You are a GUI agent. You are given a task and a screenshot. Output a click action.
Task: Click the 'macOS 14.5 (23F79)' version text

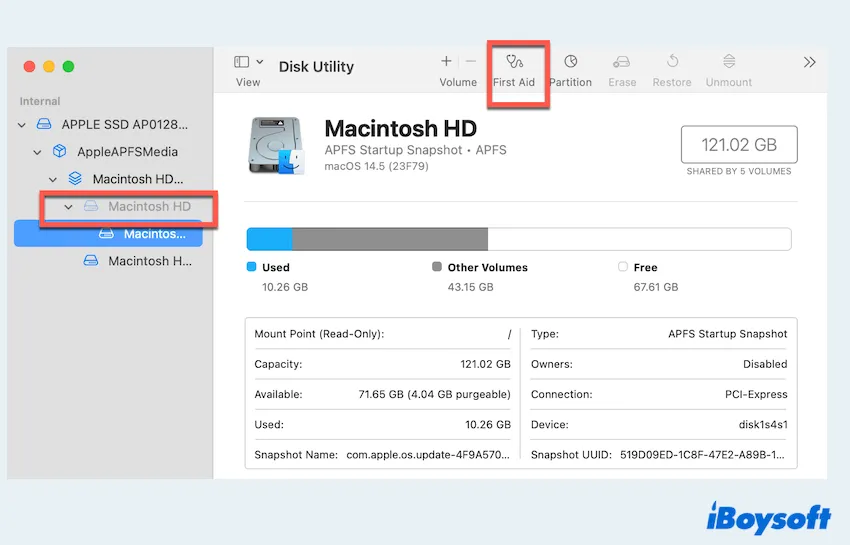tap(376, 166)
